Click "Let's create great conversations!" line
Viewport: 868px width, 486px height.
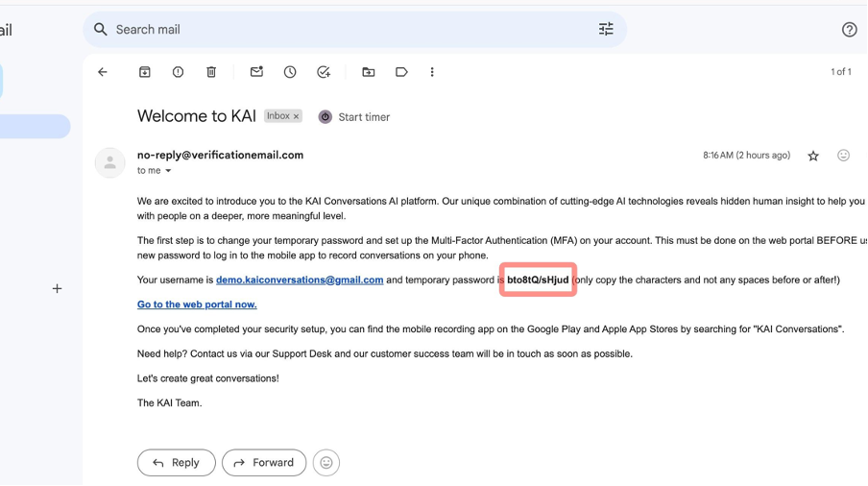coord(208,378)
